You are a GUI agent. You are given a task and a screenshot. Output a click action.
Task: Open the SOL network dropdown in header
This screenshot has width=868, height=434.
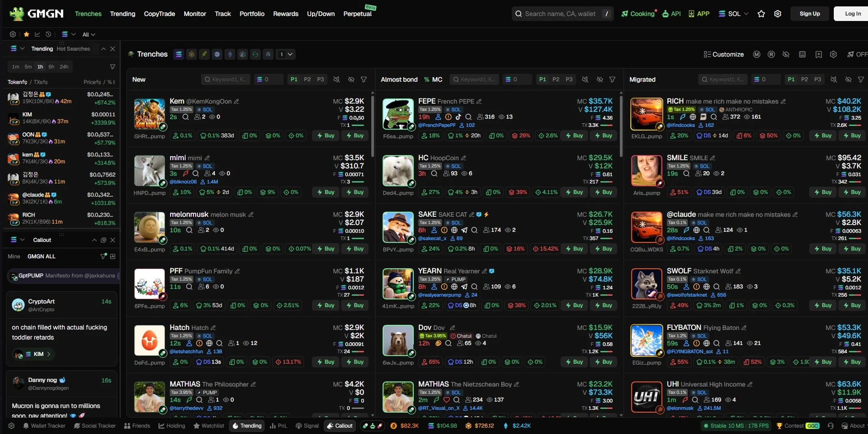733,14
